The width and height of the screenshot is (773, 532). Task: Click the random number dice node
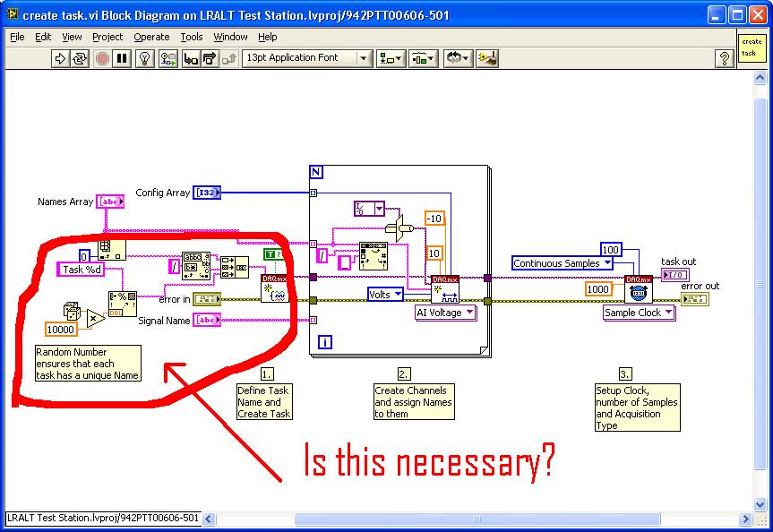pyautogui.click(x=72, y=311)
